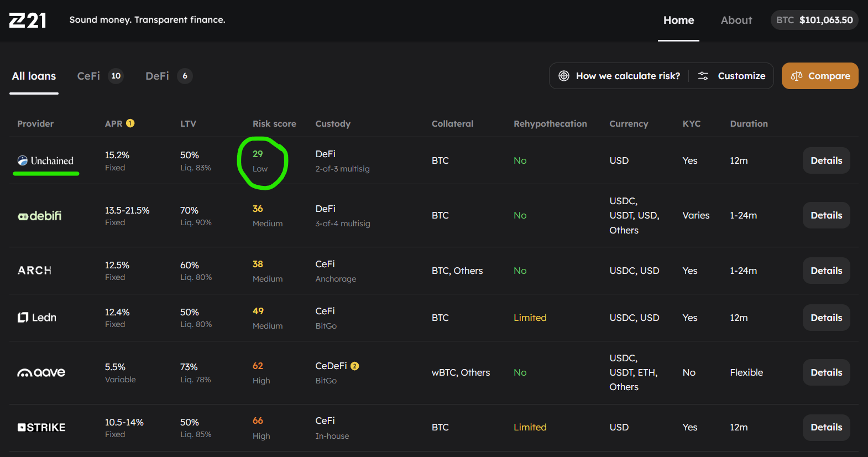Screen dimensions: 868x457
Task: Click the 3-of-4 multisig custody text
Action: click(x=343, y=224)
